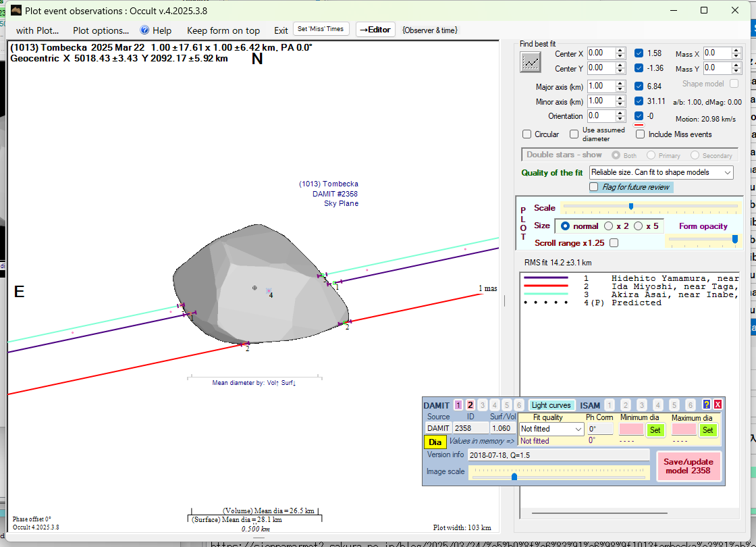Select the x 2 plot size option
The height and width of the screenshot is (547, 756).
[609, 226]
